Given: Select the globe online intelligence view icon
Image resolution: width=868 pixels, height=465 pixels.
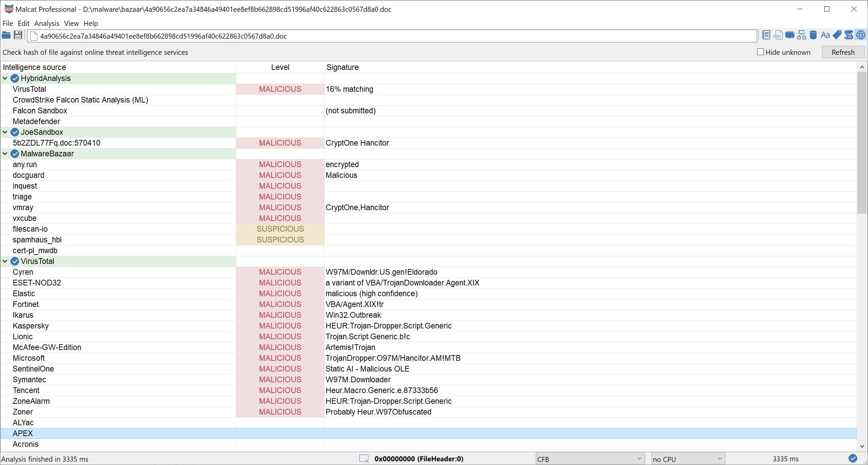Looking at the screenshot, I should point(861,35).
